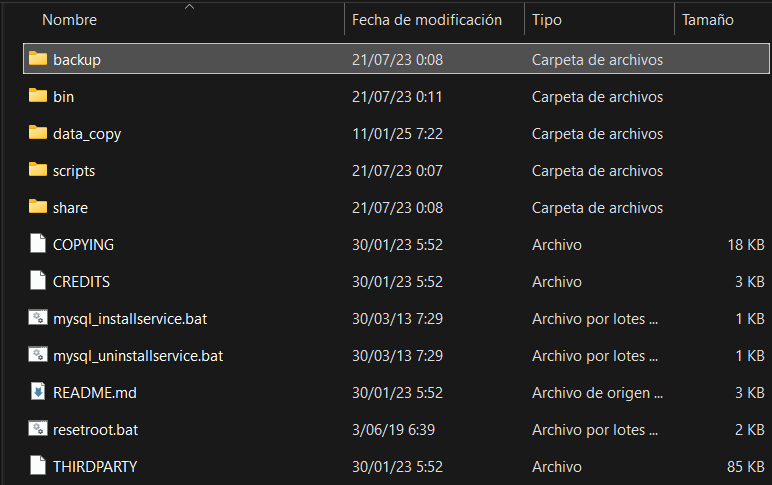Sort by the Nombre column header
The image size is (772, 485).
point(69,20)
